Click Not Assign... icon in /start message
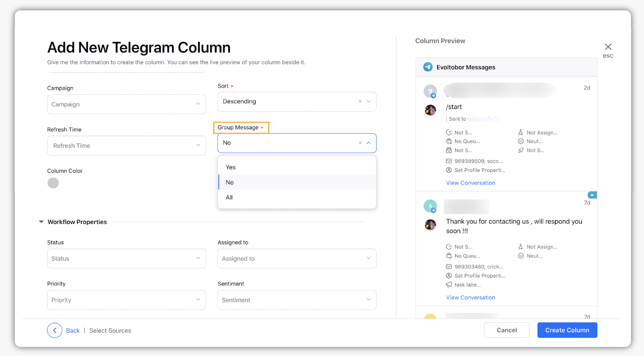This screenshot has width=644, height=356. (521, 132)
